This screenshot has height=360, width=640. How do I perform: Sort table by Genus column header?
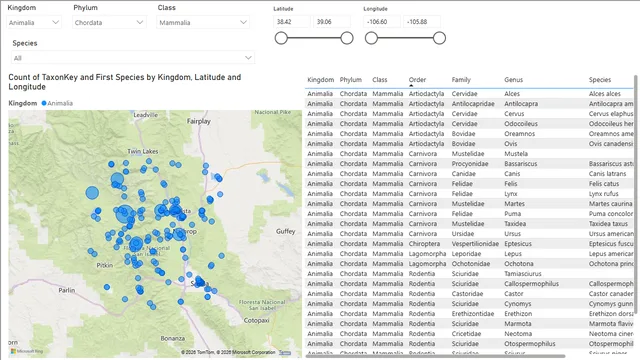pos(513,80)
